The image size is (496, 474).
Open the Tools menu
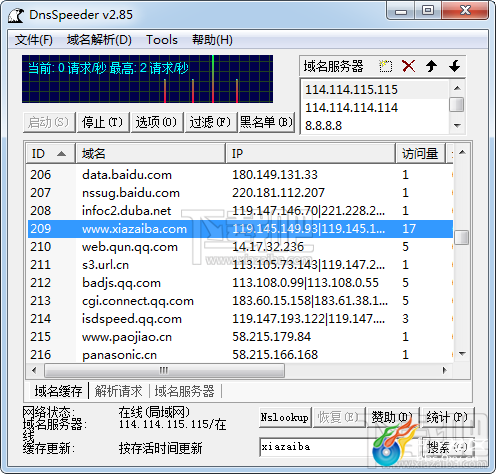[x=162, y=40]
